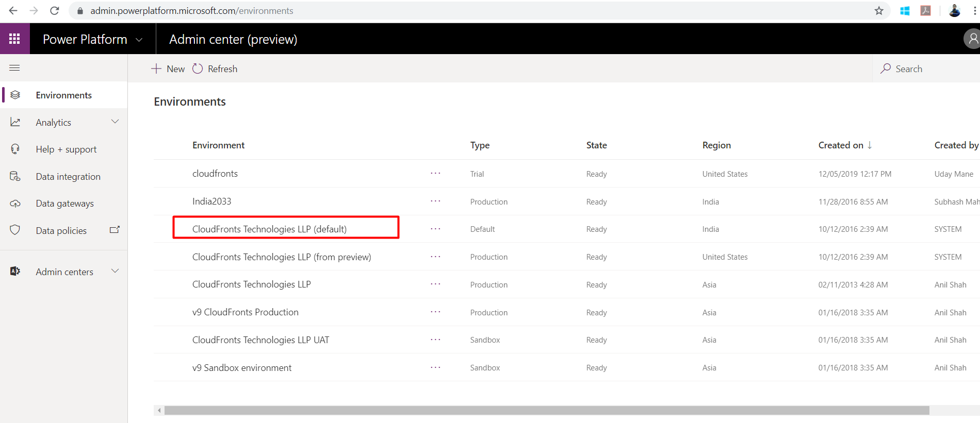Open Help + support page

[x=66, y=149]
